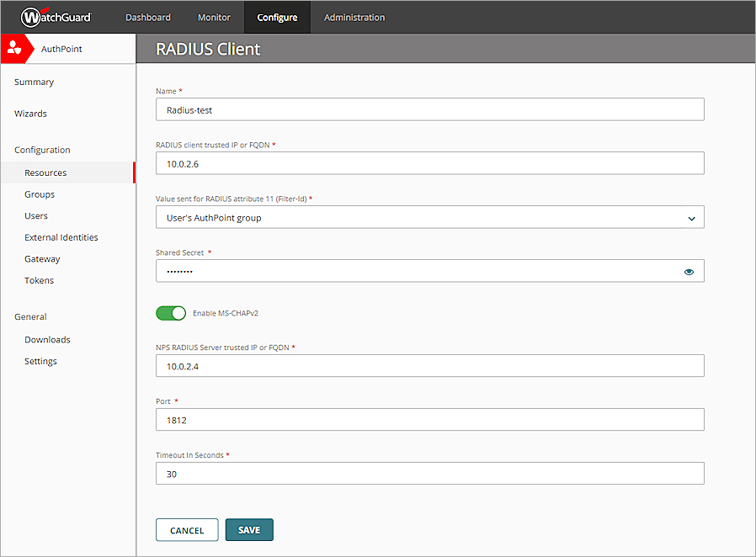The height and width of the screenshot is (557, 756).
Task: Switch to the Configure tab
Action: point(277,17)
